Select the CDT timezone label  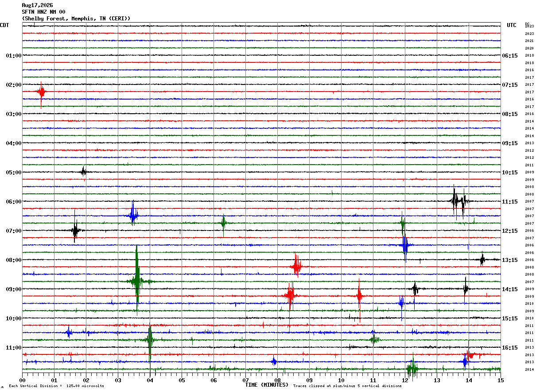[x=4, y=25]
